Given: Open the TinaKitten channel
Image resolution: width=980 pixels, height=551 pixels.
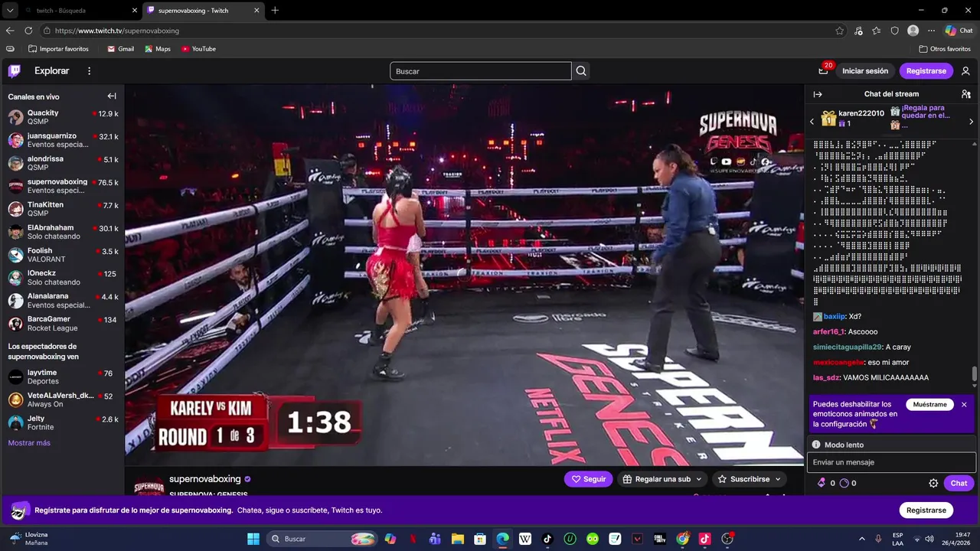Looking at the screenshot, I should (63, 209).
